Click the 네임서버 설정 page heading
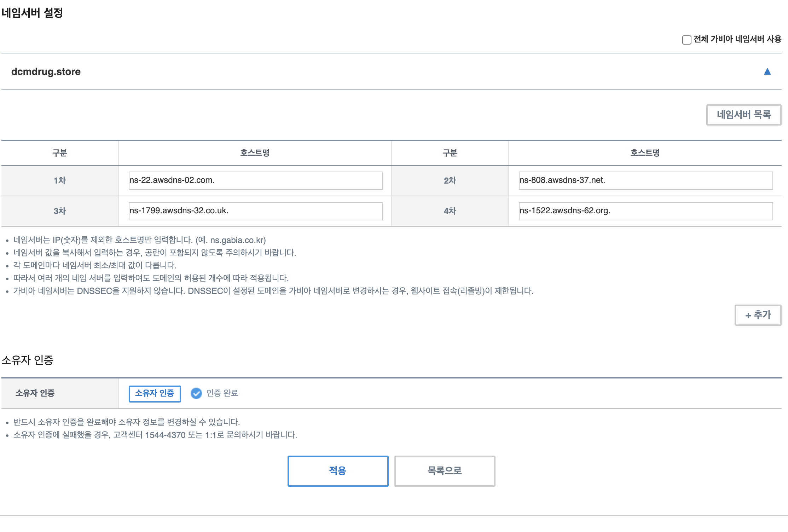Image resolution: width=788 pixels, height=532 pixels. pyautogui.click(x=32, y=13)
